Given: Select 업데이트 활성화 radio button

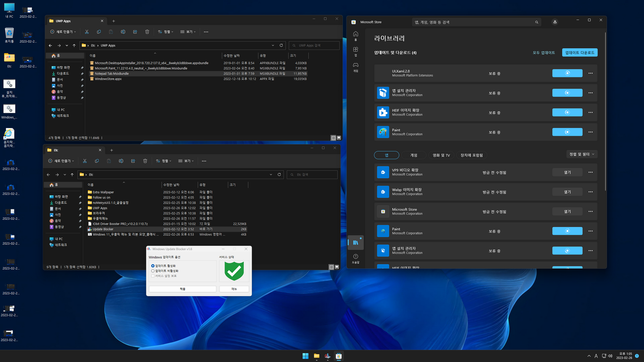Looking at the screenshot, I should pos(153,266).
